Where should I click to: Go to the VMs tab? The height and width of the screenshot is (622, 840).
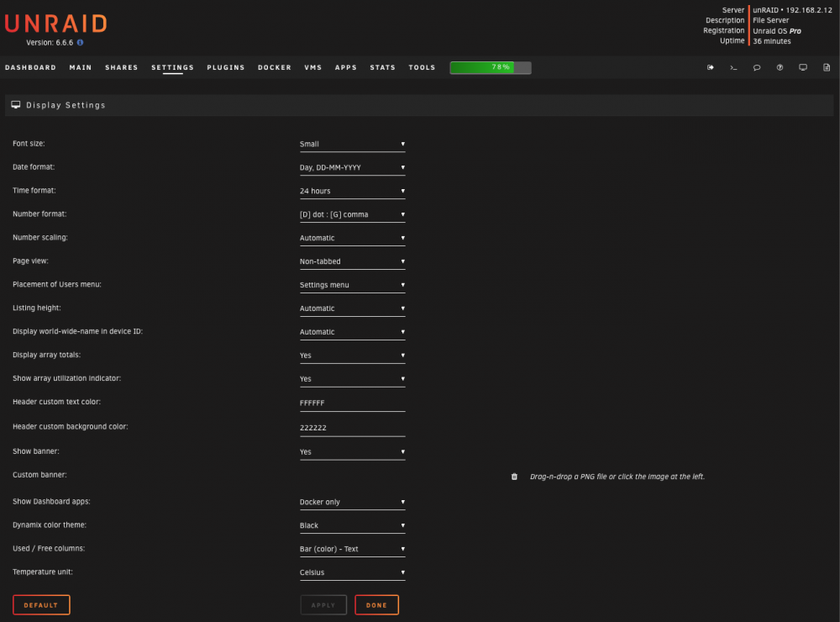tap(312, 67)
